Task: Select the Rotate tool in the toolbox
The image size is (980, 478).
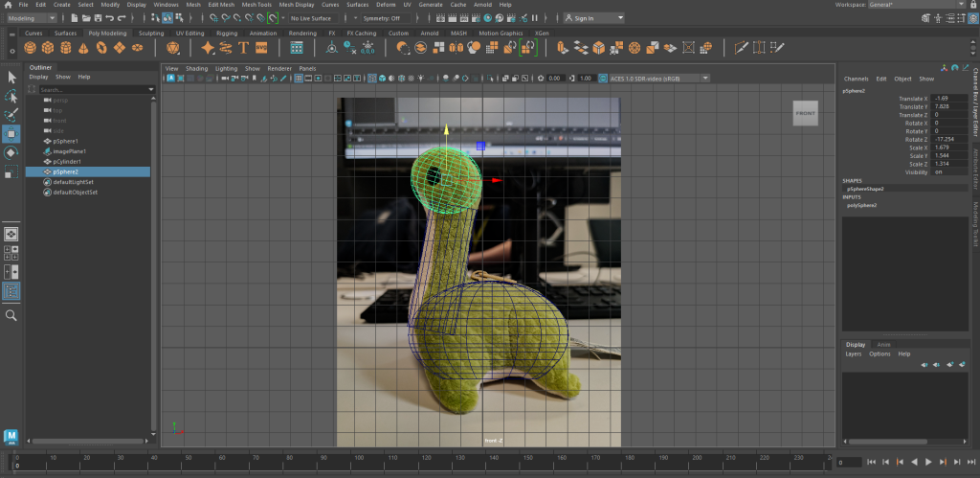Action: [x=11, y=152]
